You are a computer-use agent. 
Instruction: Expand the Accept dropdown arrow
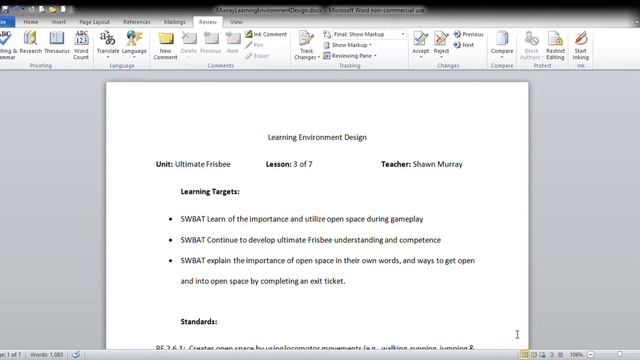coord(420,58)
